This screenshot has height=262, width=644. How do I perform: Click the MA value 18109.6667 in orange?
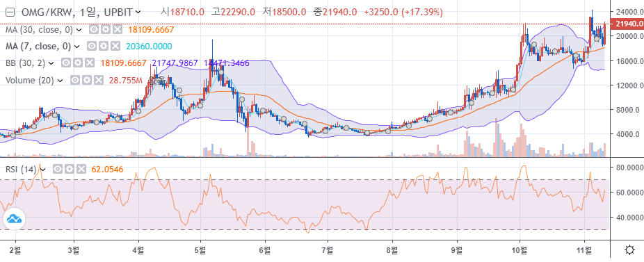click(151, 30)
